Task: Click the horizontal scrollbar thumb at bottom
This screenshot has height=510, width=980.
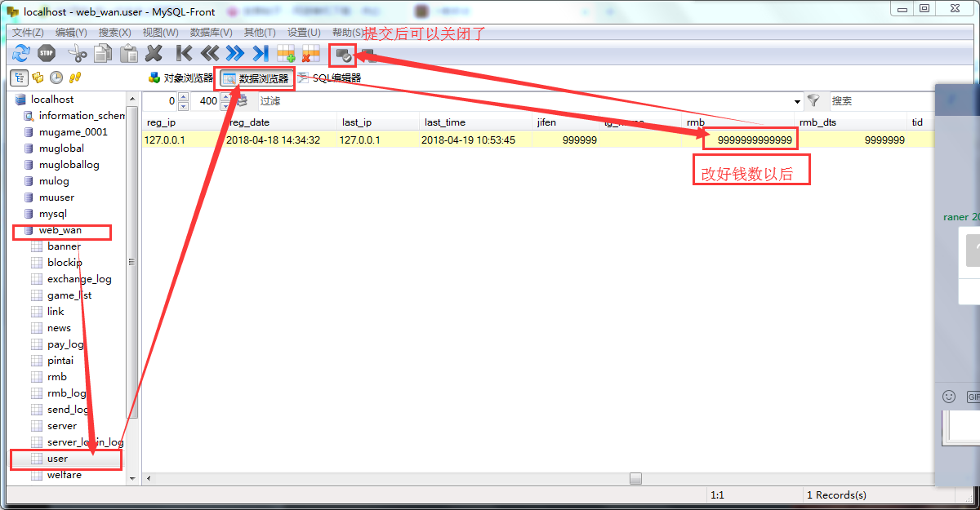Action: (x=636, y=479)
